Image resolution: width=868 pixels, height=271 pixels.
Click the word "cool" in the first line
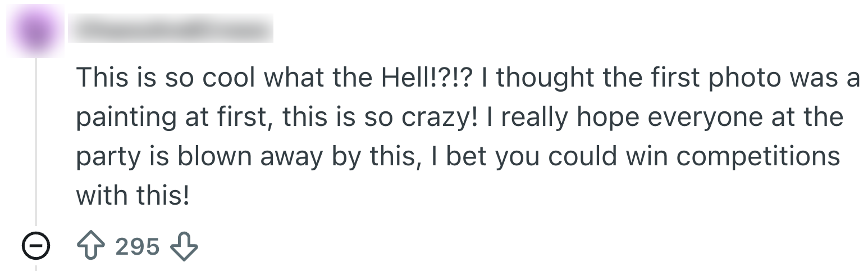click(x=229, y=78)
